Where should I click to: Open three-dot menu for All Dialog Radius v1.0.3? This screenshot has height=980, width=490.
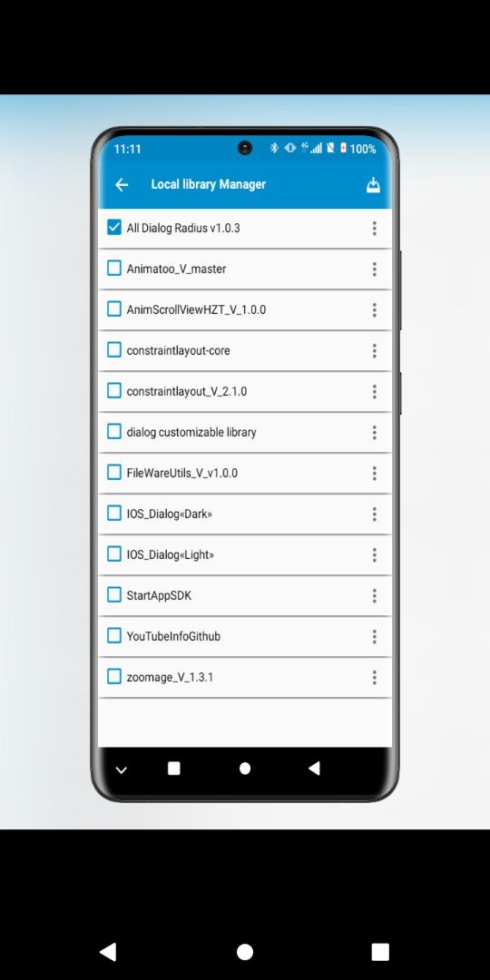tap(375, 228)
